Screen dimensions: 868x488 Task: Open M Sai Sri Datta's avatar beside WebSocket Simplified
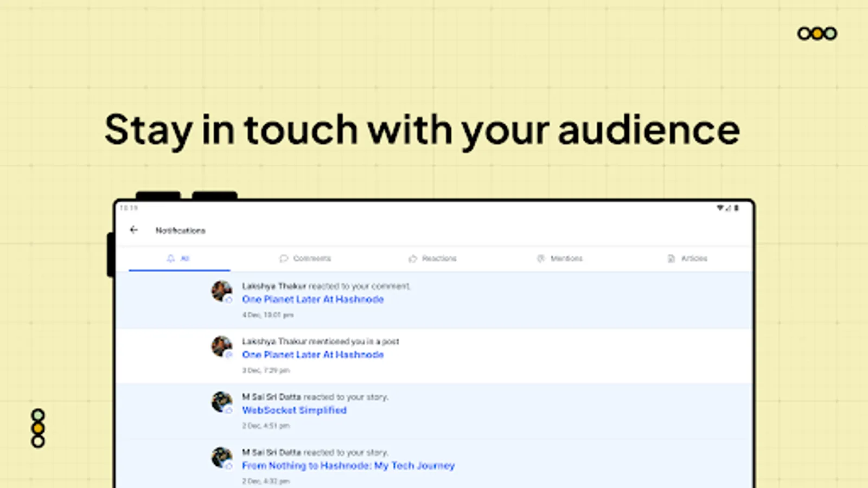222,402
